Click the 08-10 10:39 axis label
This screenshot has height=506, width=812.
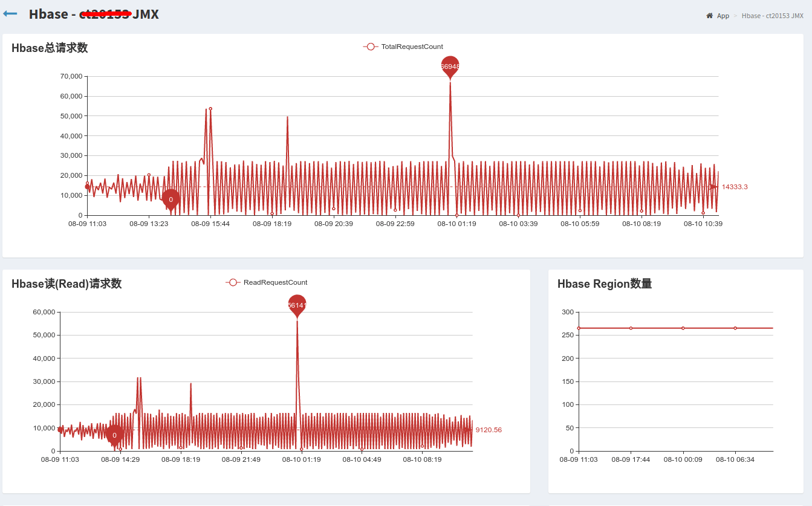pos(703,224)
